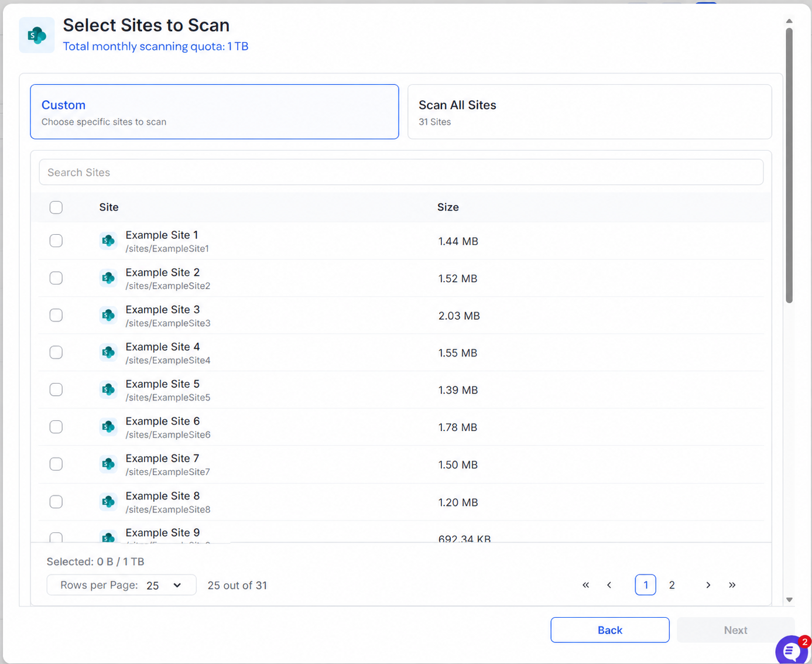Check the box for Example Site 6
This screenshot has width=812, height=664.
[x=56, y=427]
